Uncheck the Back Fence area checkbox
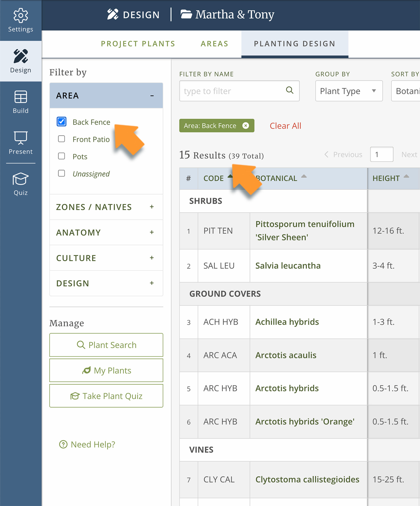Viewport: 420px width, 506px height. (62, 122)
